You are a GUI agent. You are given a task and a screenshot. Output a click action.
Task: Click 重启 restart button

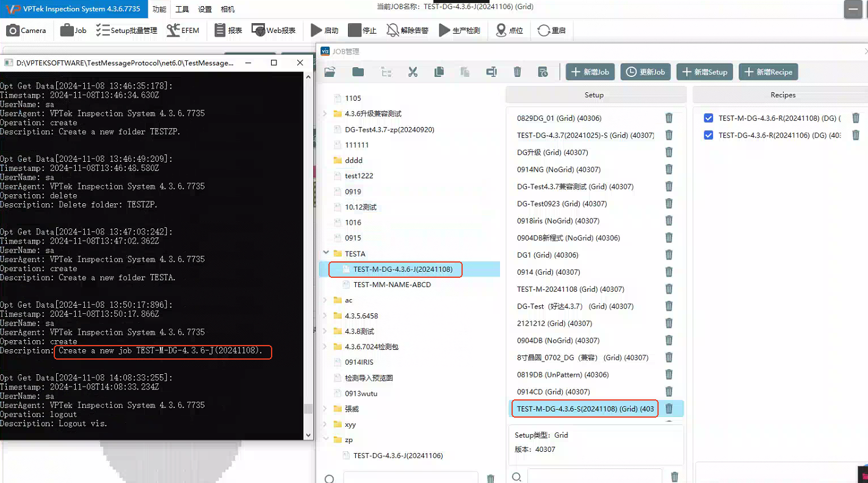(552, 30)
